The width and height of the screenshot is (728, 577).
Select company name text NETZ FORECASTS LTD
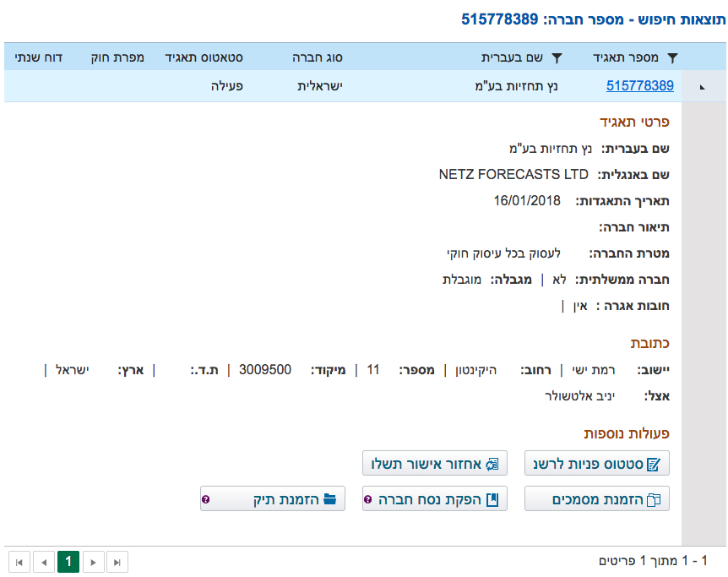(513, 174)
